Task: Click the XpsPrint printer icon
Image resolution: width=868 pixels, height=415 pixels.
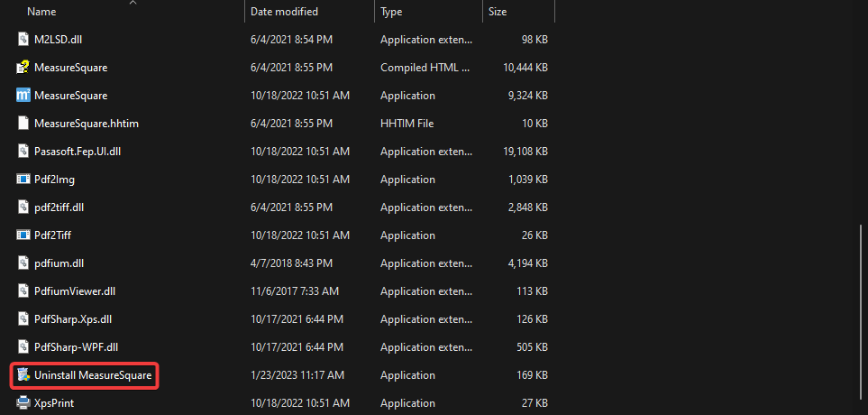Action: coord(24,403)
